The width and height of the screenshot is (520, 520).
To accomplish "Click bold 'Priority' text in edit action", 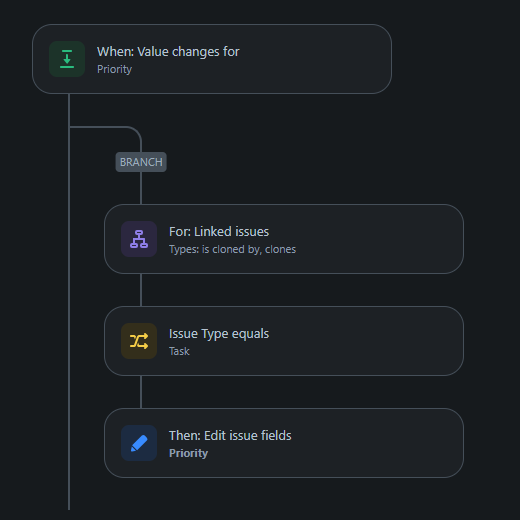I will (x=188, y=453).
